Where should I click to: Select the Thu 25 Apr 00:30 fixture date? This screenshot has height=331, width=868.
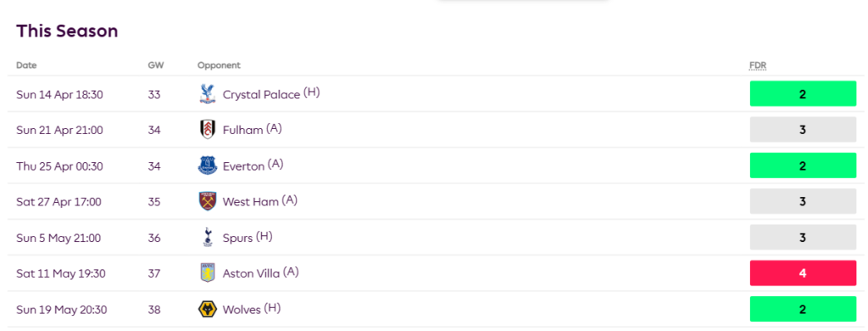point(59,166)
